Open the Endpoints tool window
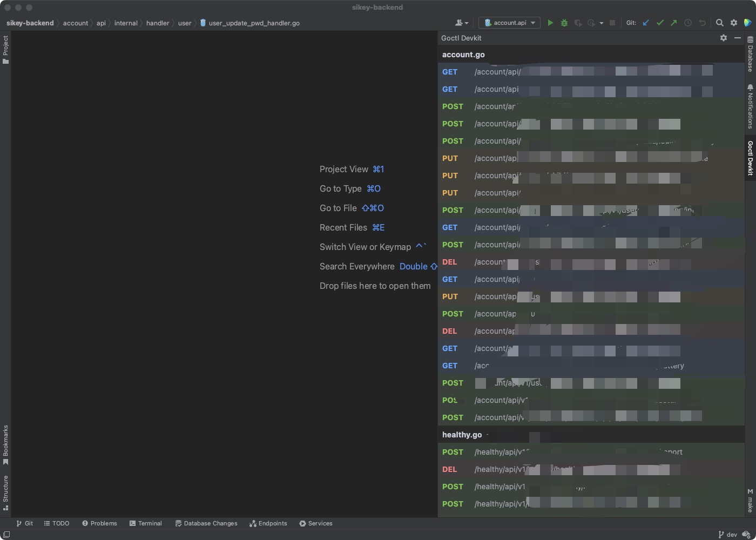The height and width of the screenshot is (540, 756). tap(268, 523)
